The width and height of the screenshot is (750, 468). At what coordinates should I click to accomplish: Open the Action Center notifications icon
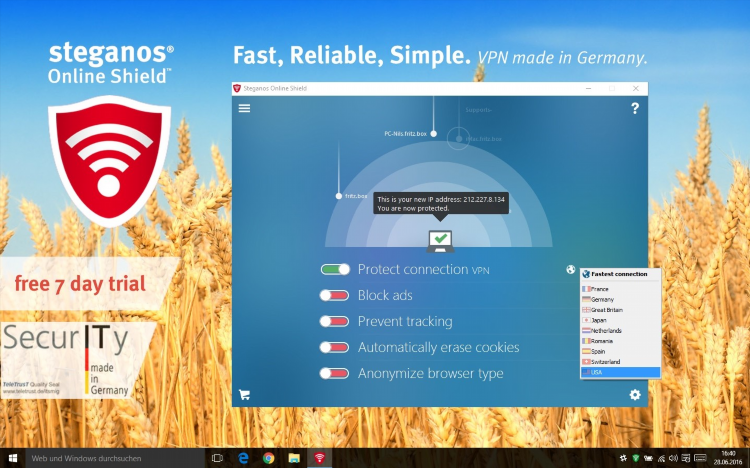click(x=685, y=458)
